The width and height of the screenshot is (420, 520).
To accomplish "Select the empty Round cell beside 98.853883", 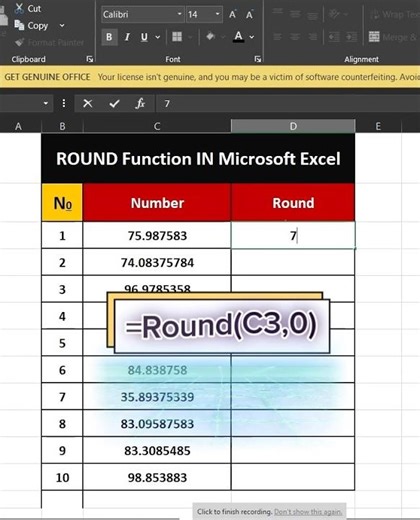I will [x=293, y=477].
